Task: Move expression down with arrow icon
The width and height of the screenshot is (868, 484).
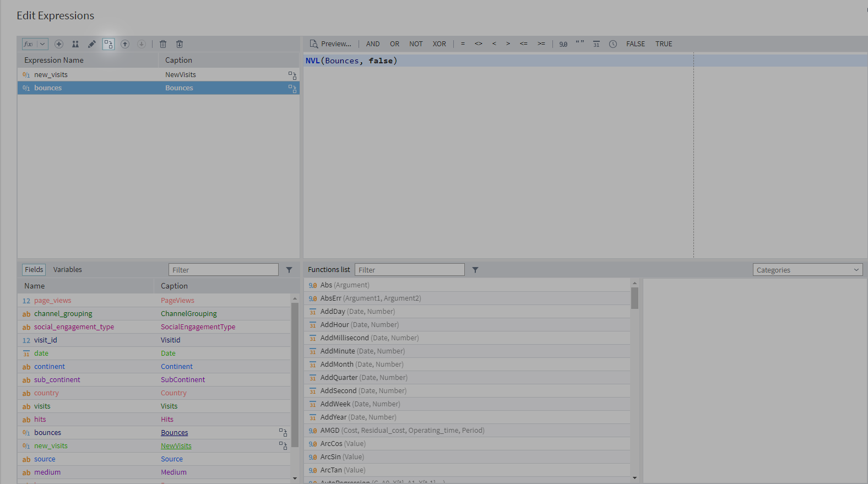Action: [142, 44]
